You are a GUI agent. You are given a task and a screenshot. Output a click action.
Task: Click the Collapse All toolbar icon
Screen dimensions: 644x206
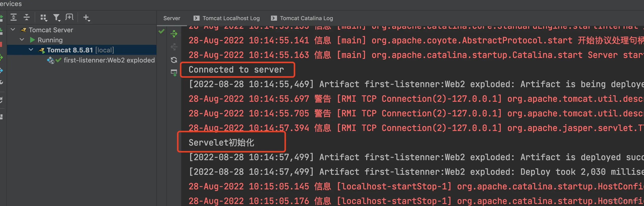click(x=26, y=17)
